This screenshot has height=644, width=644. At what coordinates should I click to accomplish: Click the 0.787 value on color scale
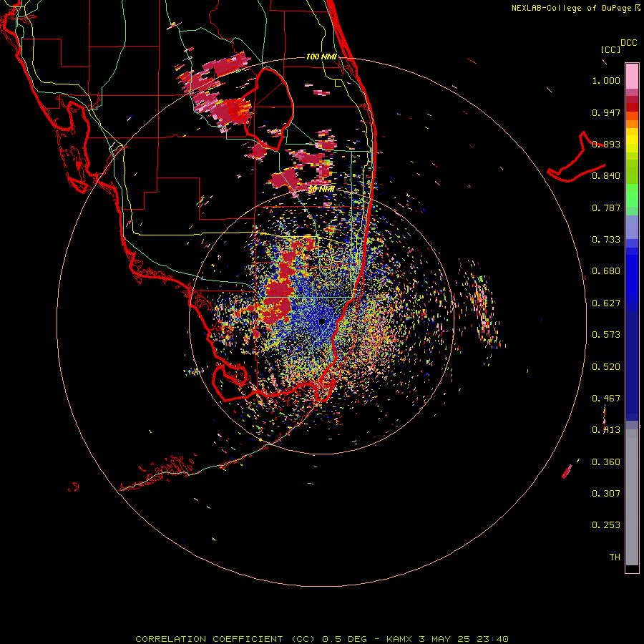pyautogui.click(x=606, y=208)
